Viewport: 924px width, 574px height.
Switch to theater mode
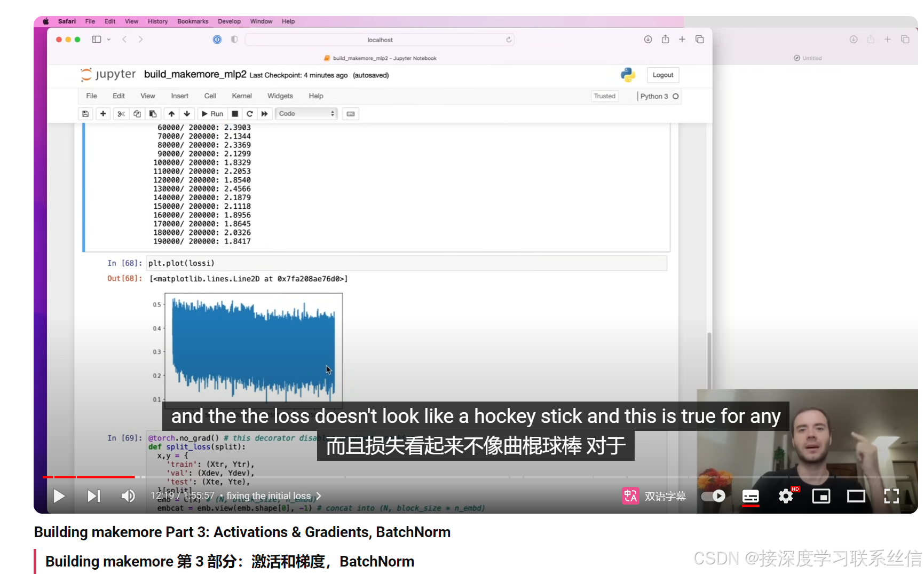coord(856,496)
